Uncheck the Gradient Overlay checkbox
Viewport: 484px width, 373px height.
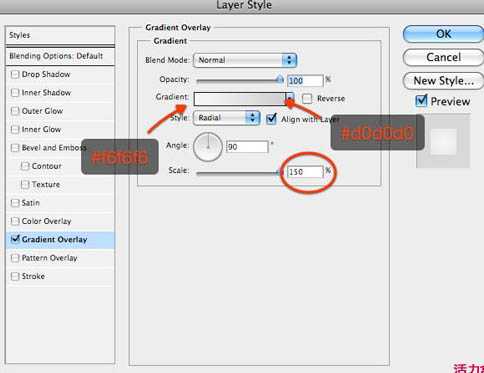pyautogui.click(x=15, y=239)
